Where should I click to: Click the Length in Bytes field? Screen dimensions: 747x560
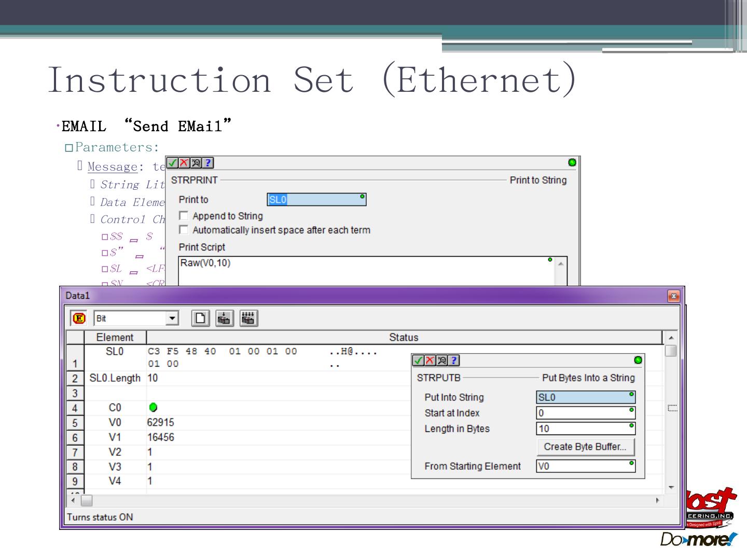586,429
